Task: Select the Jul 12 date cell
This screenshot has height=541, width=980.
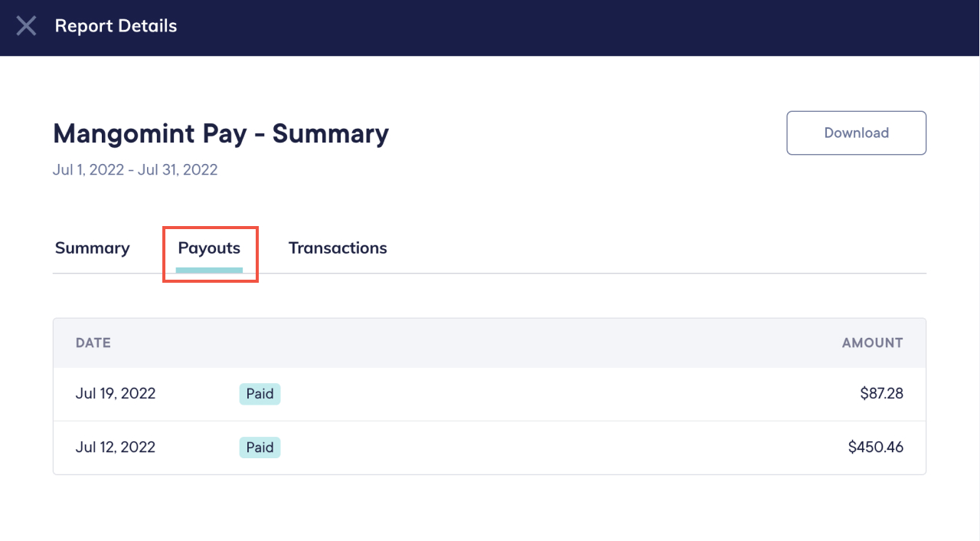Action: (x=115, y=447)
